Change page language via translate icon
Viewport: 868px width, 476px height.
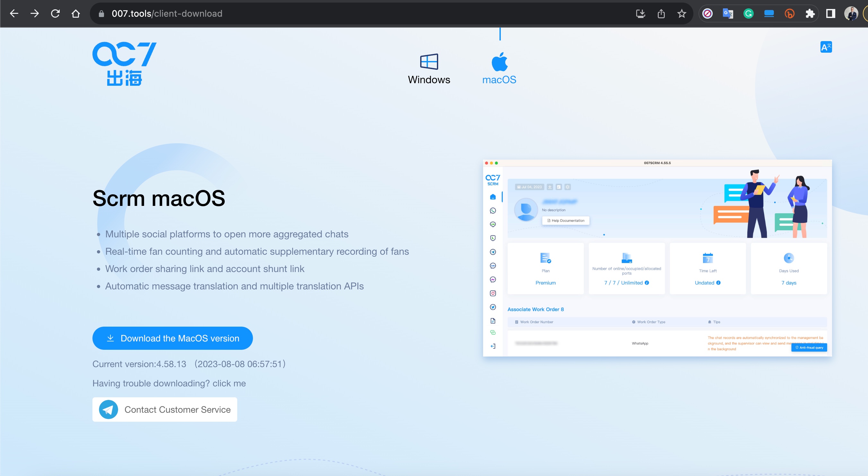[x=826, y=47]
